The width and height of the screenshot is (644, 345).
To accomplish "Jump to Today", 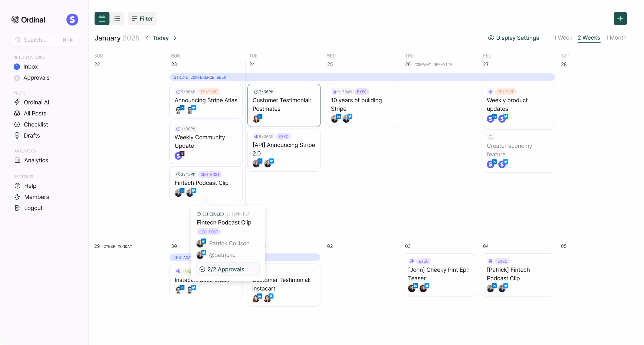I will pyautogui.click(x=161, y=38).
